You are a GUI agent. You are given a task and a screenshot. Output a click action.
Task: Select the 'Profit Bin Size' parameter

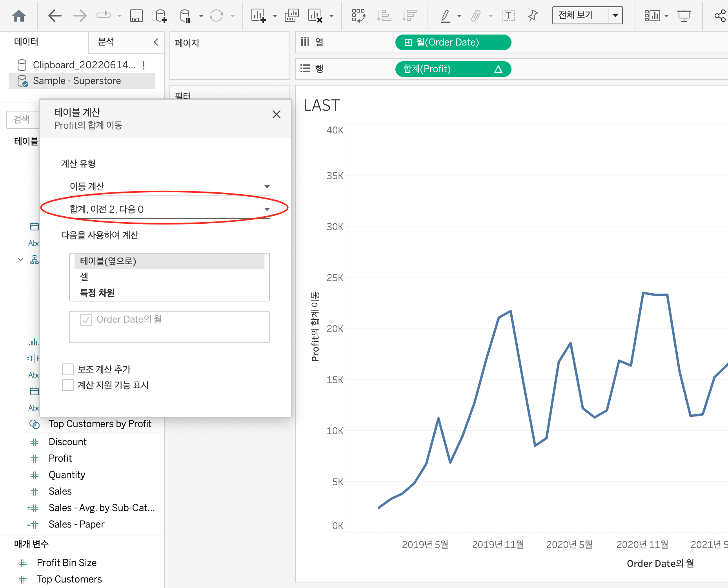[x=67, y=563]
